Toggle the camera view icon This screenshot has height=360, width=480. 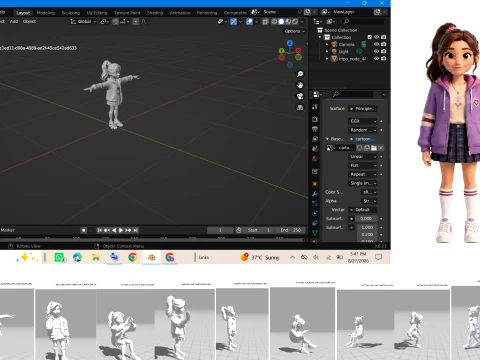300,96
